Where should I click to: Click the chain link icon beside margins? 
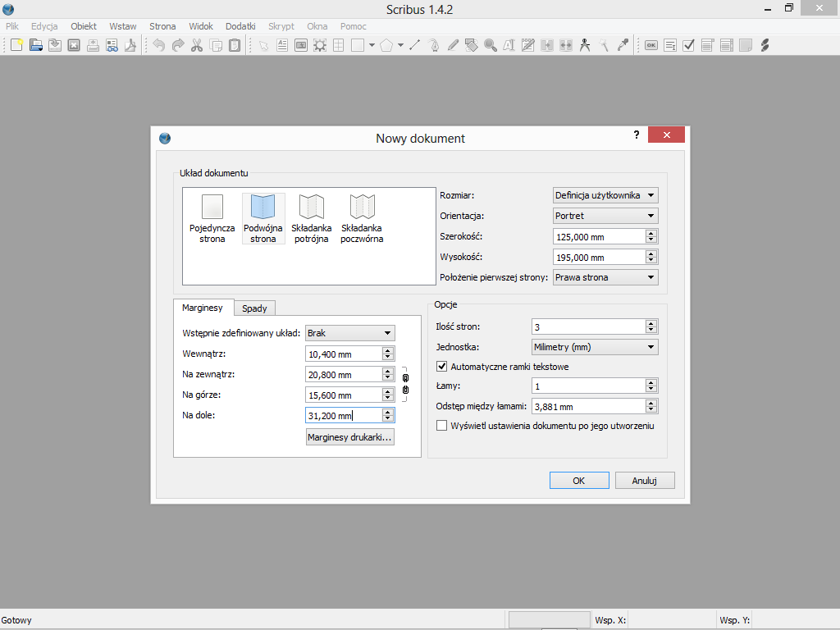click(404, 383)
